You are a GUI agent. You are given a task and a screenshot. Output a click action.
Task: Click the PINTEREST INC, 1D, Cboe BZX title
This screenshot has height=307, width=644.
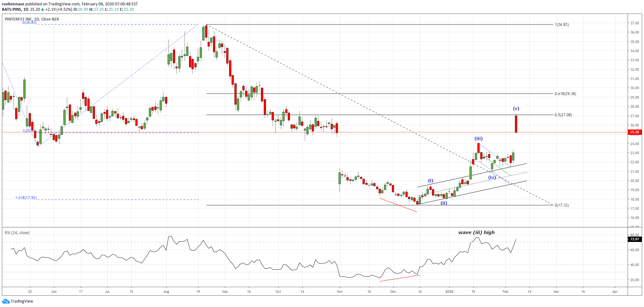(x=32, y=19)
